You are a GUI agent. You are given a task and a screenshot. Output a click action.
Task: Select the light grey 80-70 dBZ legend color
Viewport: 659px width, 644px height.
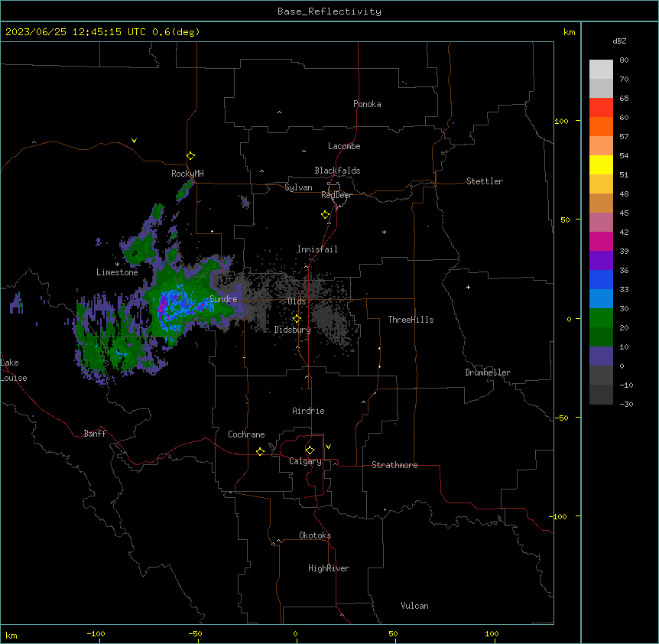601,70
